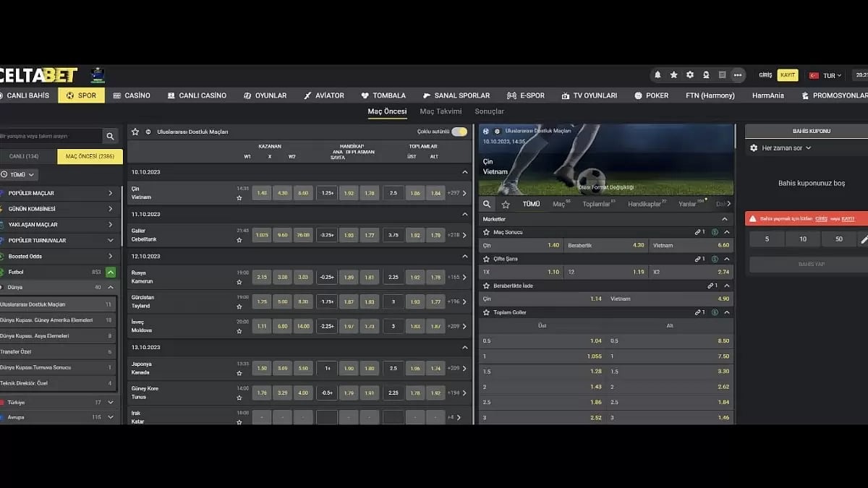Switch to CANLI (134) filter
Viewport: 868px width, 488px height.
coord(24,156)
